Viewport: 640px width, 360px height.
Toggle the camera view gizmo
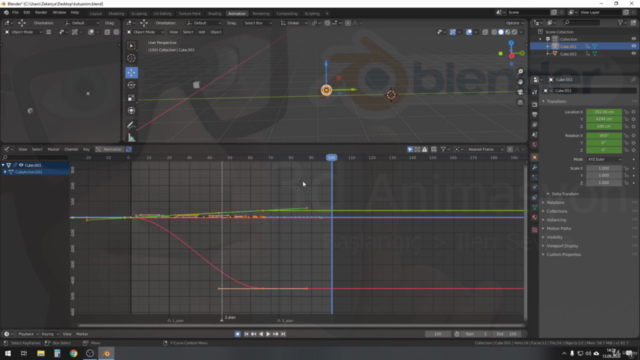point(520,92)
